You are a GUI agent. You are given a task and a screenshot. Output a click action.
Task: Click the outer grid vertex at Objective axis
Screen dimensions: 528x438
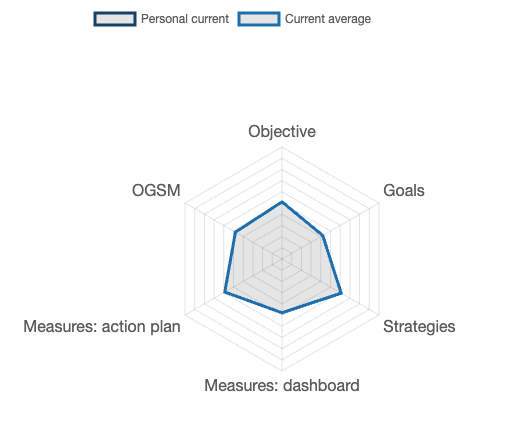point(282,147)
